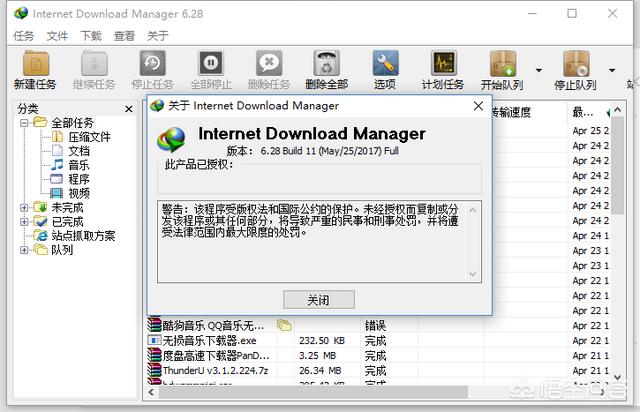The image size is (640, 412).
Task: Expand the 已完成 tree node
Action: tap(24, 222)
